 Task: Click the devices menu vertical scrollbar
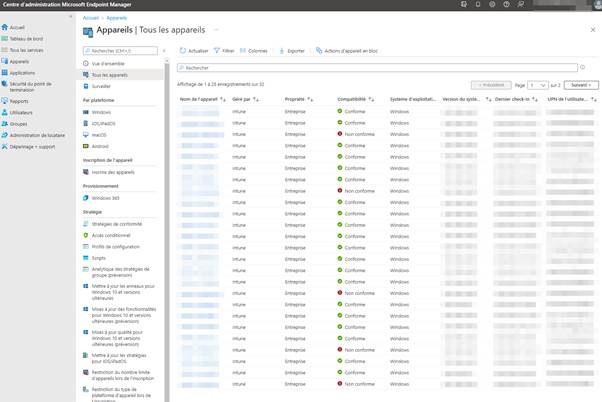(167, 230)
